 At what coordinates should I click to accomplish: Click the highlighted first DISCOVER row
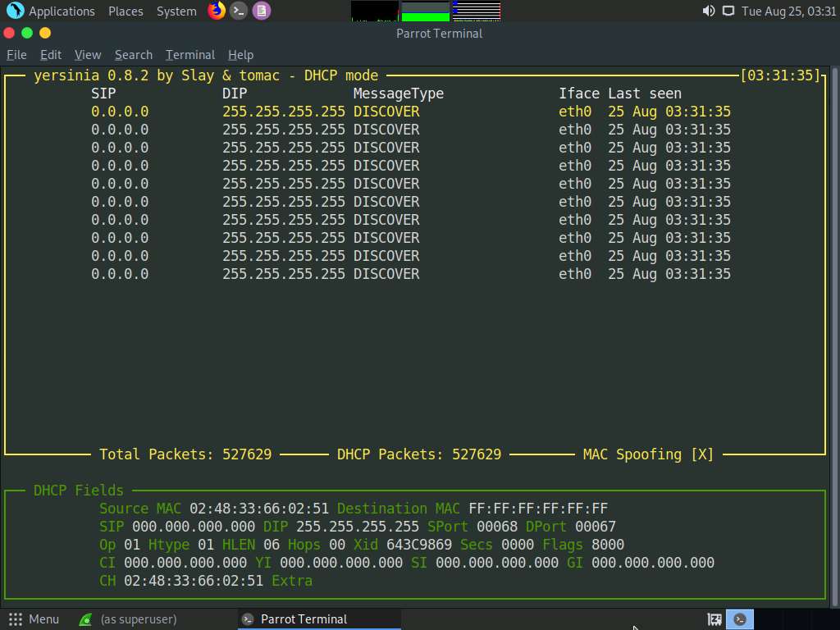click(411, 112)
